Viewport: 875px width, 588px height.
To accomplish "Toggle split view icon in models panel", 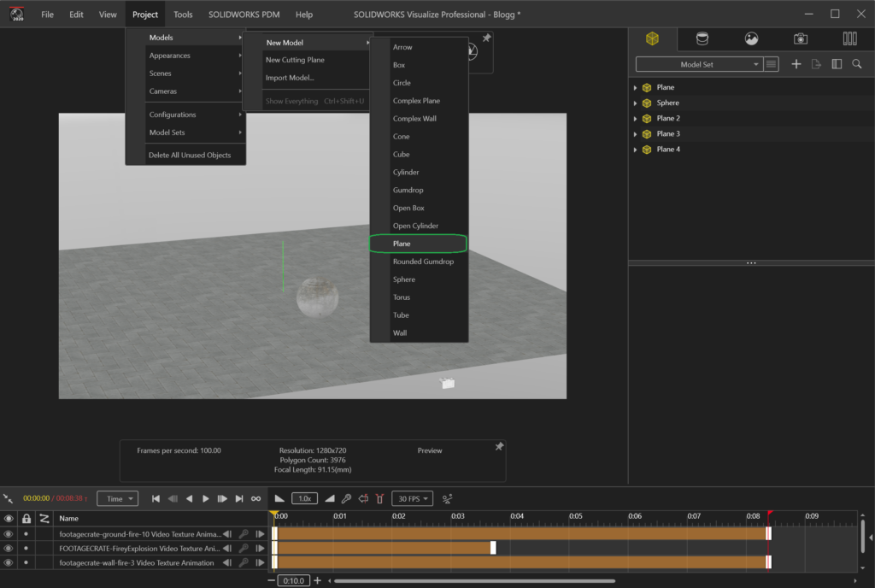I will pyautogui.click(x=837, y=64).
